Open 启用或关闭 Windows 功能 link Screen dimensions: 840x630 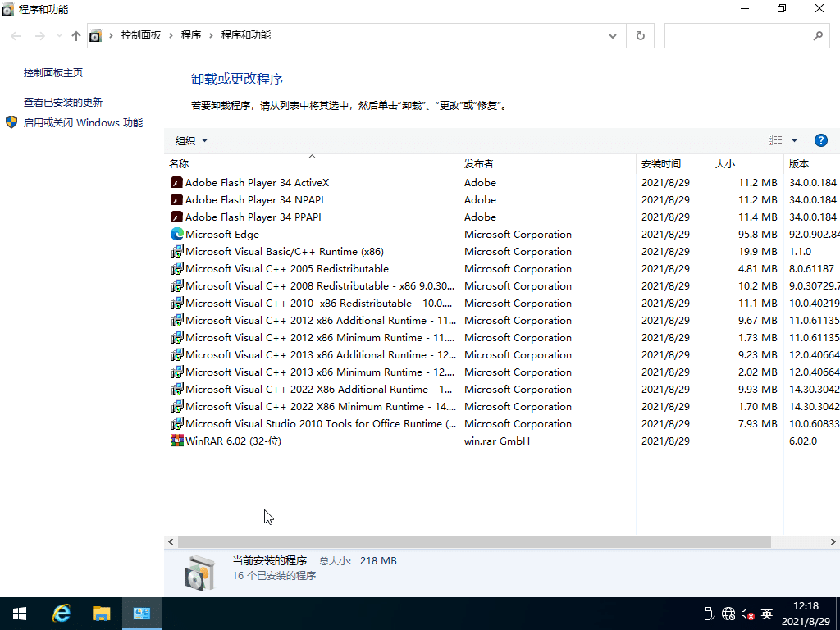pyautogui.click(x=82, y=122)
